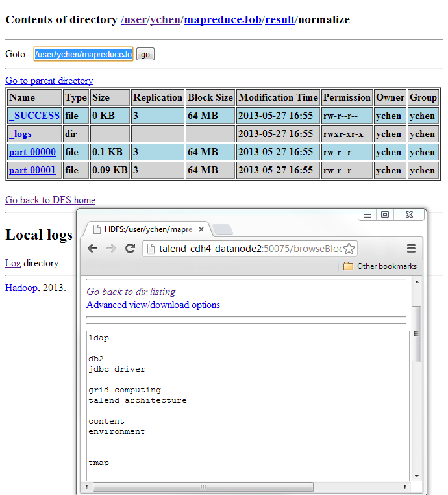Close the HDFS browser tab

201,229
